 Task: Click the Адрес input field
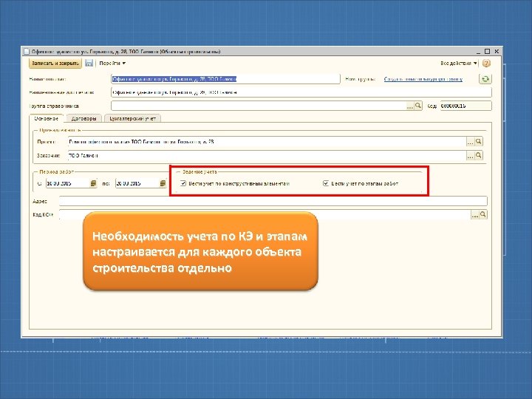pos(273,201)
